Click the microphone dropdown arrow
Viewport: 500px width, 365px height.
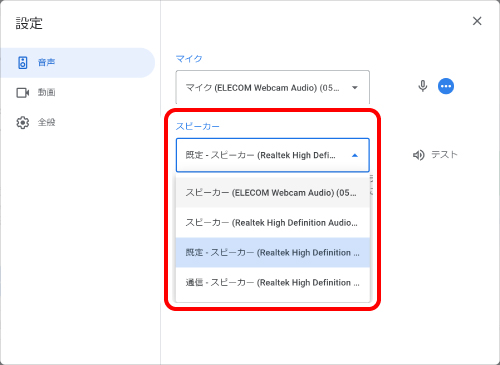355,88
